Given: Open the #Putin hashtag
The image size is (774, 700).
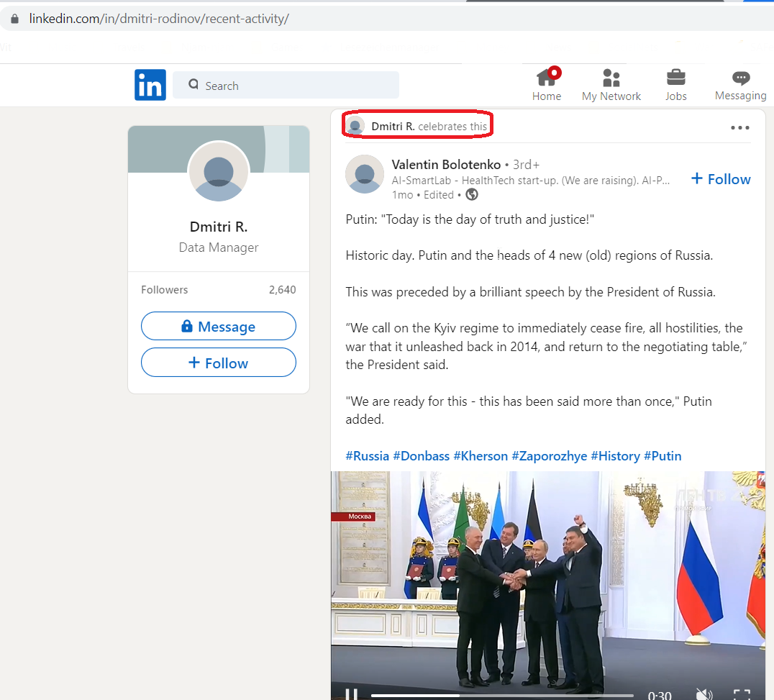Looking at the screenshot, I should (663, 455).
